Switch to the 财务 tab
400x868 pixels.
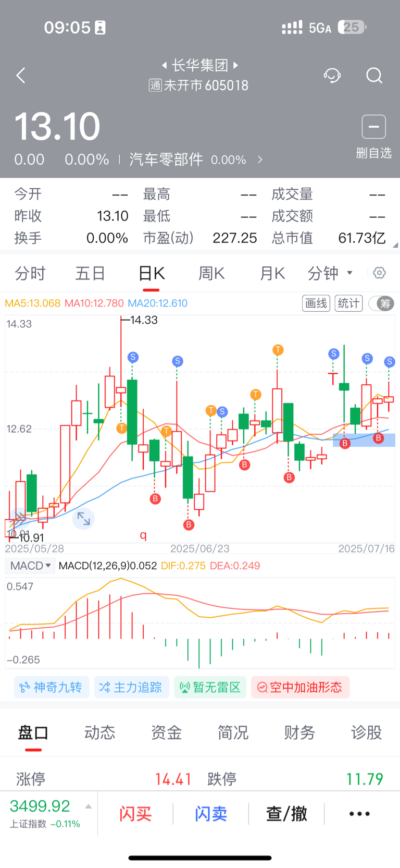[300, 733]
